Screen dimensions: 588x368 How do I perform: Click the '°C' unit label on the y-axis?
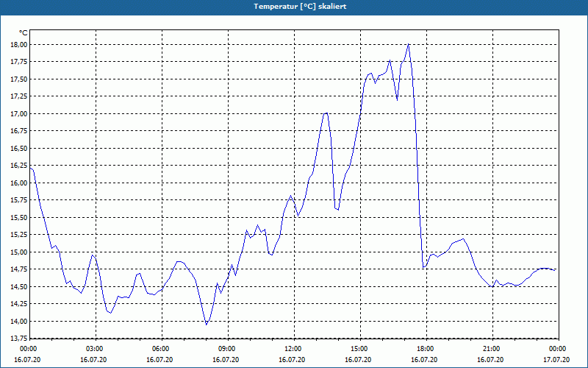(x=24, y=33)
